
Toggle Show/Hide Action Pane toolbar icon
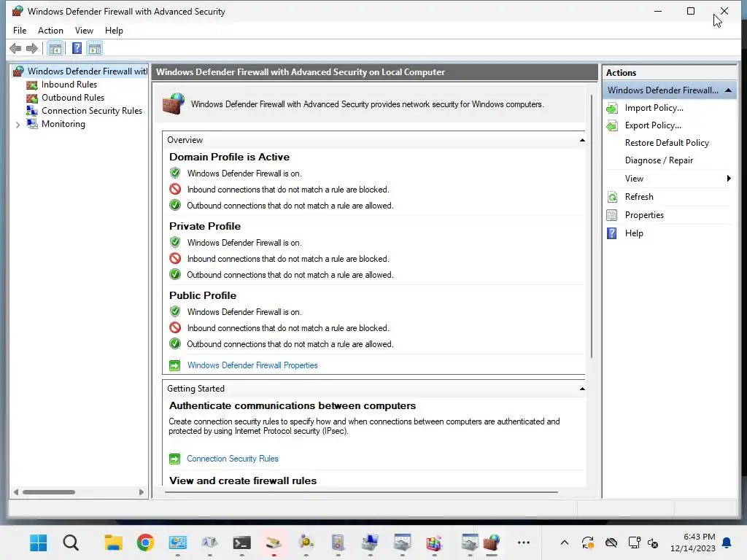(95, 49)
